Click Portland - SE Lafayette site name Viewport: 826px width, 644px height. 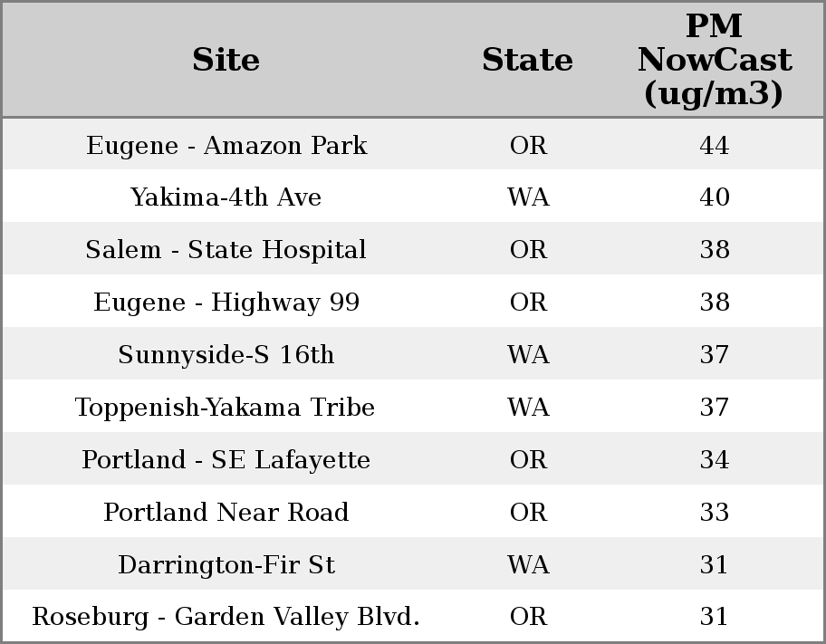point(226,460)
